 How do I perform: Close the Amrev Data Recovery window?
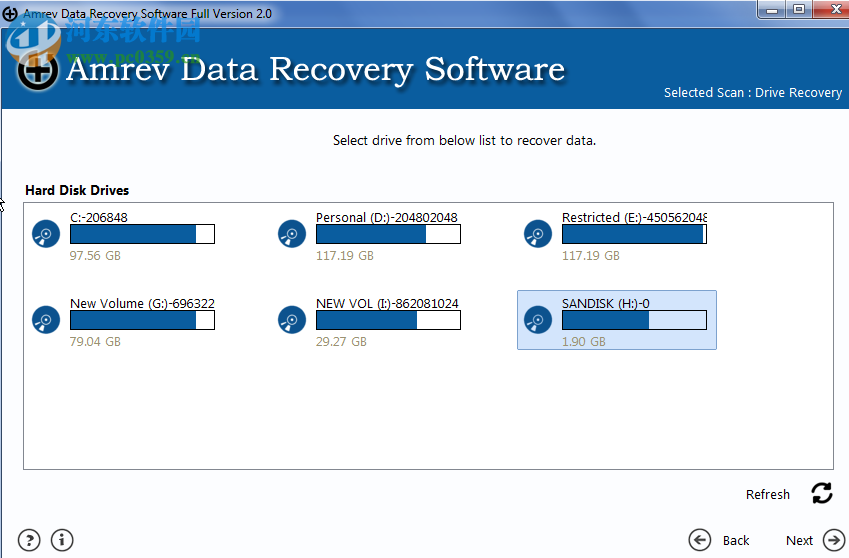tap(833, 10)
